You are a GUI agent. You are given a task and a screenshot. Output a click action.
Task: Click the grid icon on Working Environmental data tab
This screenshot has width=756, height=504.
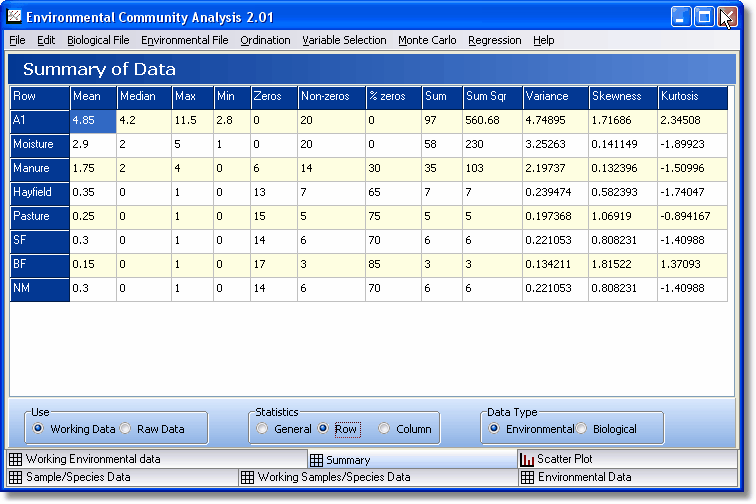pos(15,459)
